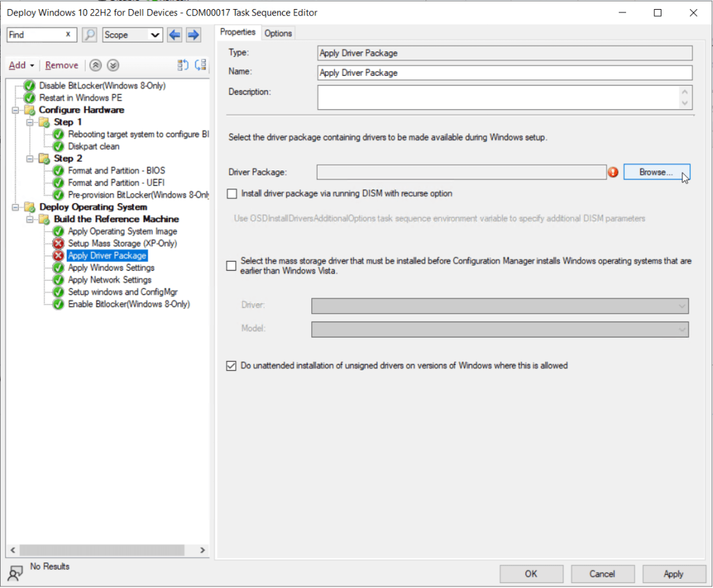
Task: Collapse all steps with double-up chevron
Action: click(x=96, y=65)
